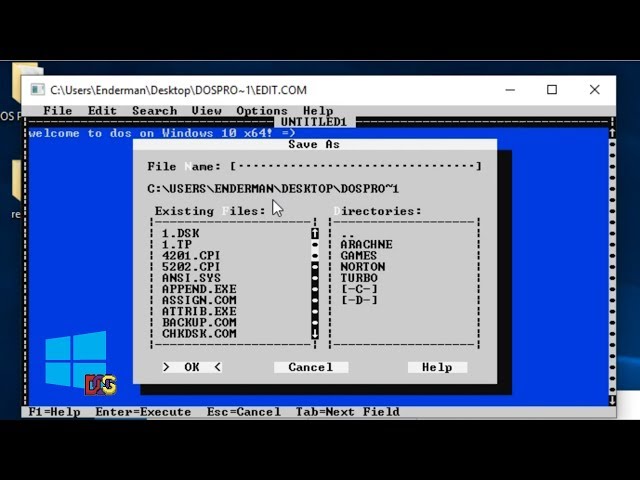Minimize the EDIT.COM window

[510, 90]
